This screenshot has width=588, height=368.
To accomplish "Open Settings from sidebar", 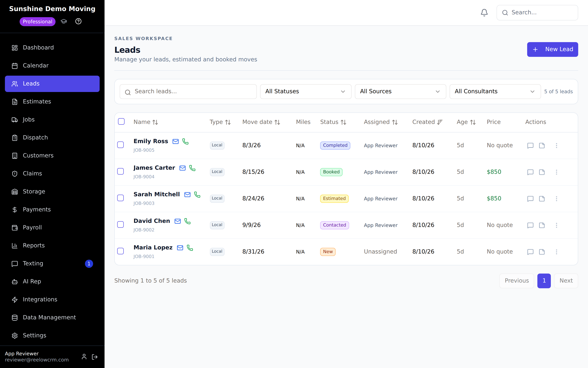I will [52, 336].
